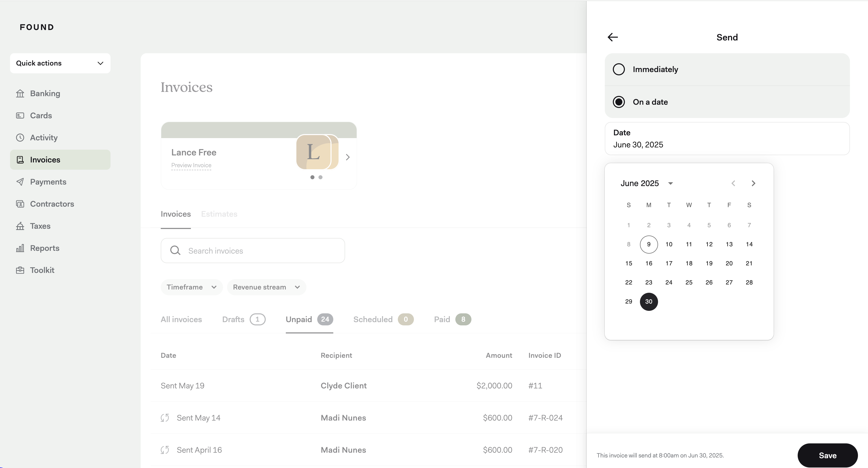The image size is (868, 468).
Task: Click the back arrow in Send panel
Action: click(613, 37)
